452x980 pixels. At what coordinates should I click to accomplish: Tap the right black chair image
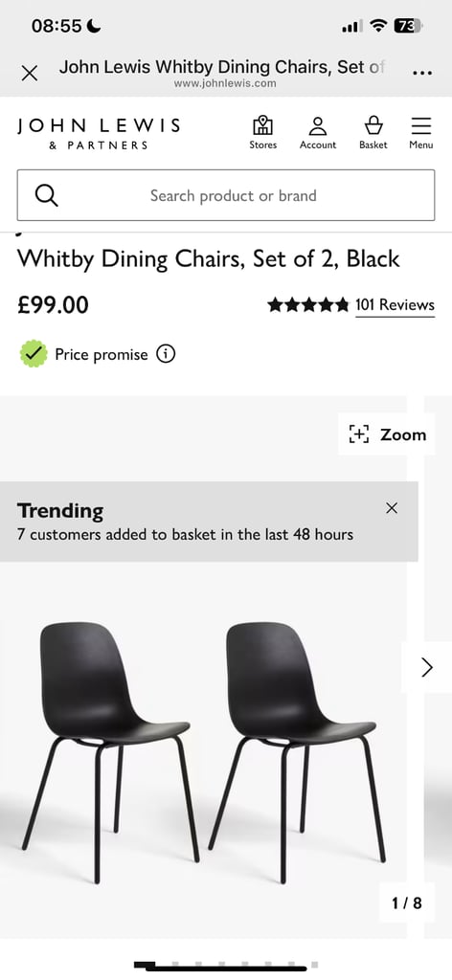click(297, 752)
